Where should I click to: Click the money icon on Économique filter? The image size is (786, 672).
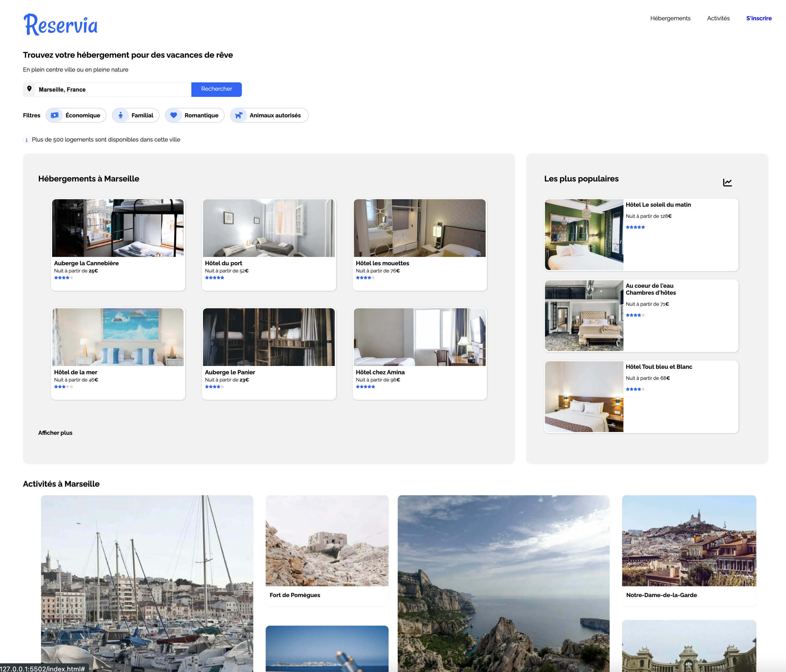pos(55,115)
